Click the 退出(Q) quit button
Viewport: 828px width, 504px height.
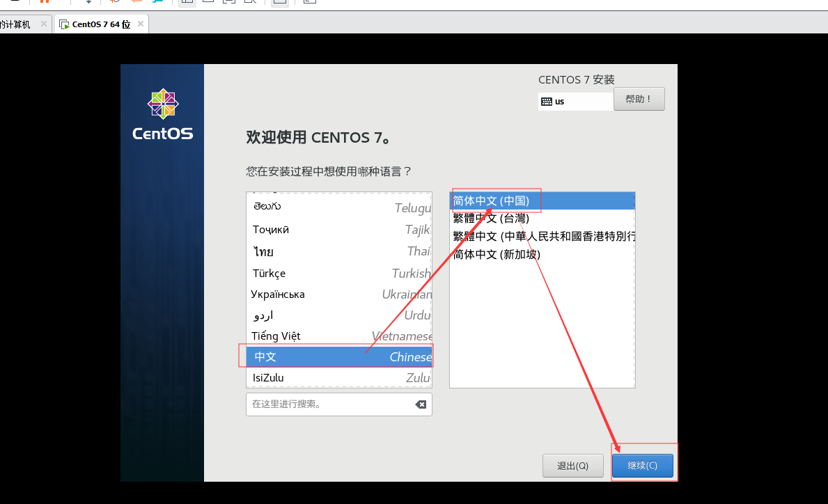click(x=573, y=466)
